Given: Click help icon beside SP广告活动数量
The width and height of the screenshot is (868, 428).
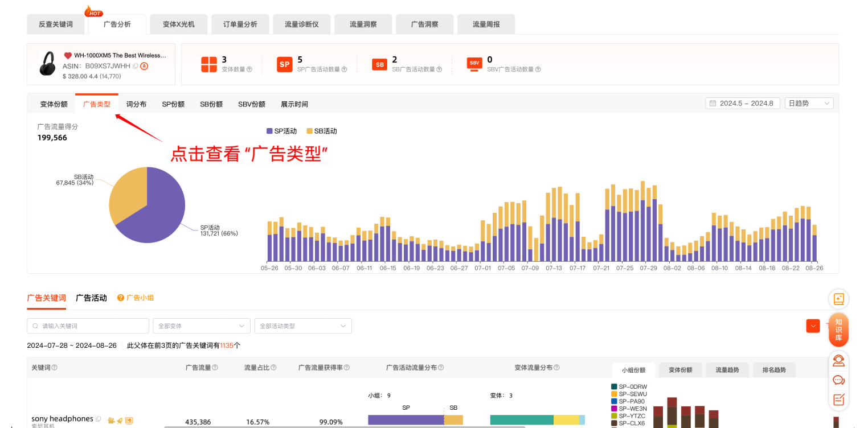Looking at the screenshot, I should [x=344, y=69].
